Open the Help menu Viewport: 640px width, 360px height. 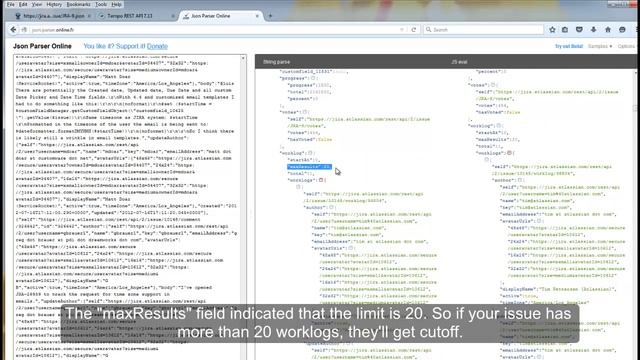click(x=116, y=4)
